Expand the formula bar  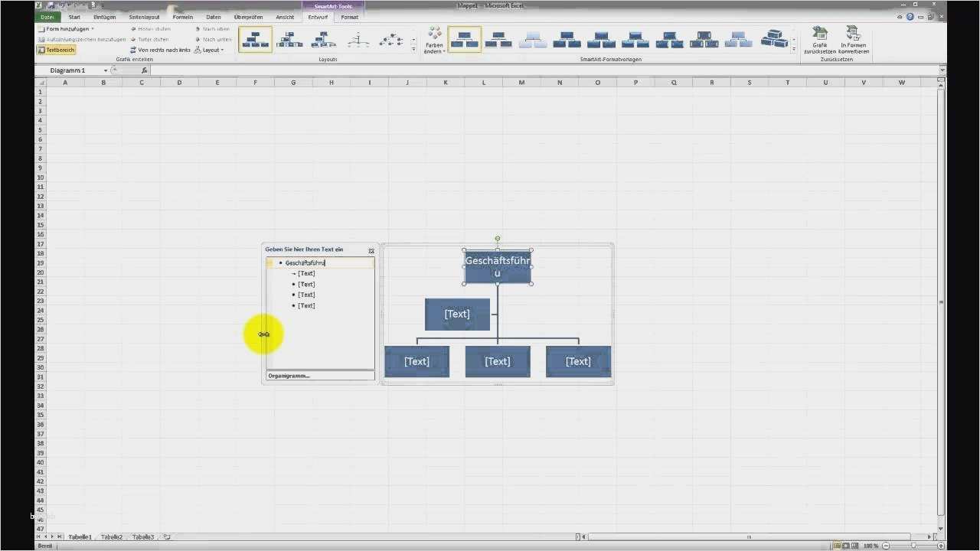942,70
